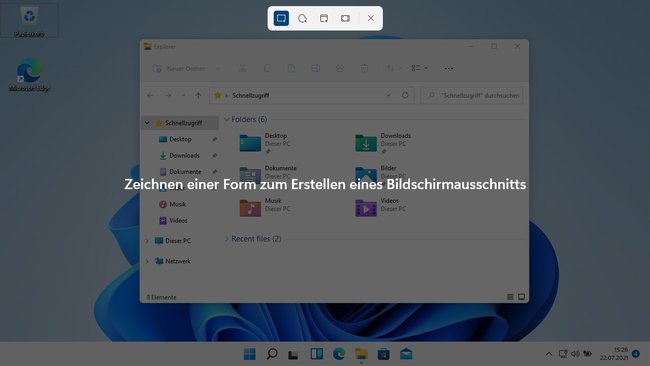Viewport: 650px width, 366px height.
Task: Expand the Dieser PC tree node
Action: point(147,241)
